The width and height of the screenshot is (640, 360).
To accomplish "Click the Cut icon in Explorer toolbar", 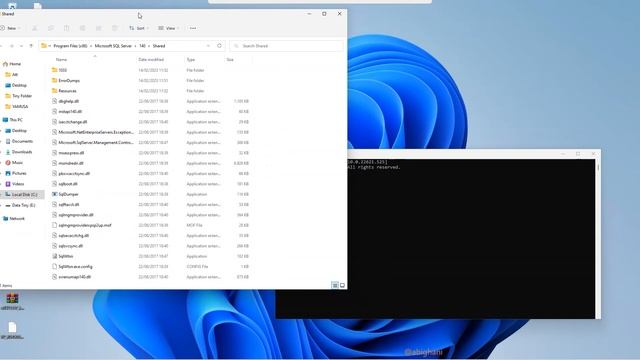I will (35, 28).
